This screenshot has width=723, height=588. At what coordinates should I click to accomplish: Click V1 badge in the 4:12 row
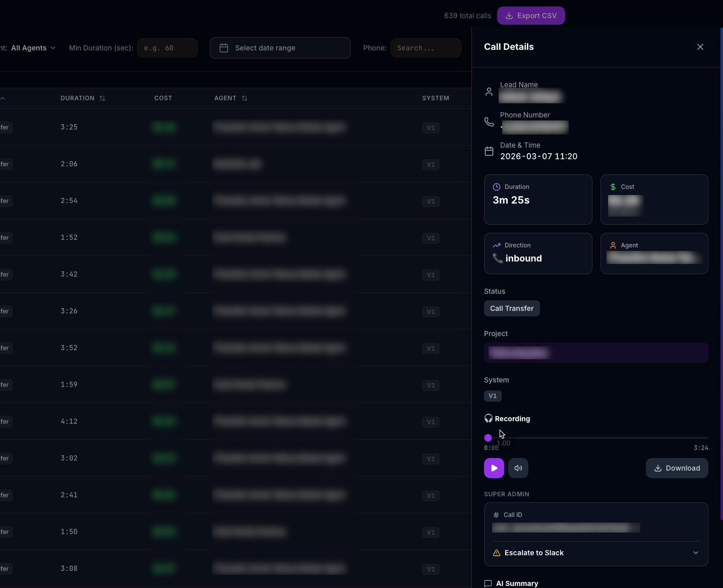pyautogui.click(x=431, y=422)
